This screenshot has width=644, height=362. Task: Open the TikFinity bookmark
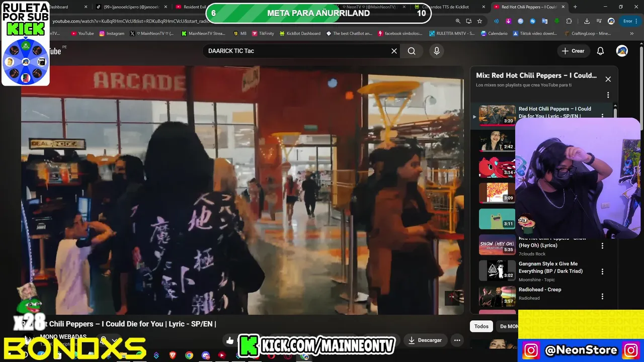[263, 34]
